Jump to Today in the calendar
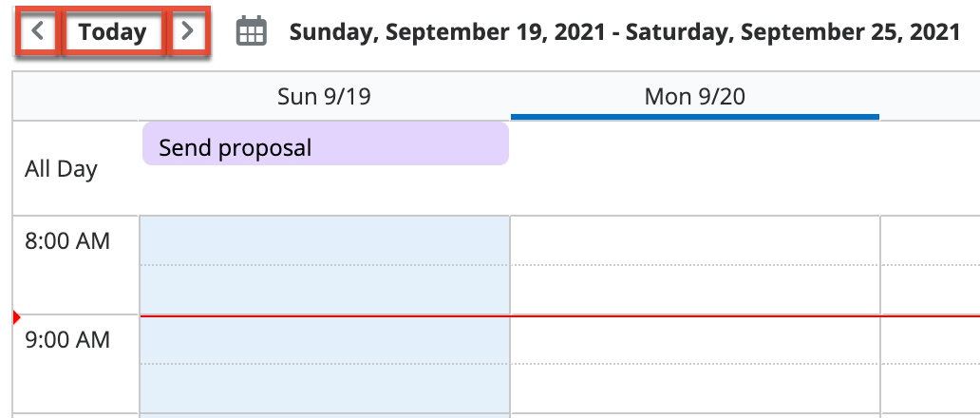 tap(112, 31)
